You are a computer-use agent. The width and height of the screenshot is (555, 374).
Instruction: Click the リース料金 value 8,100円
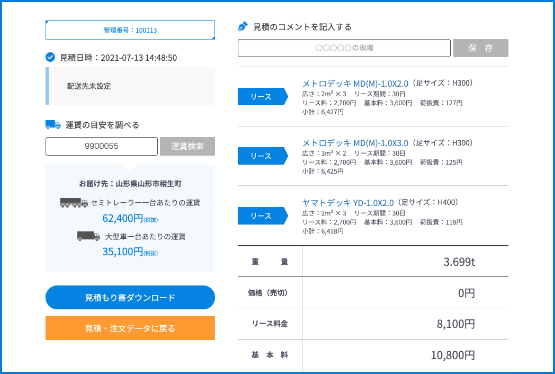tap(456, 324)
